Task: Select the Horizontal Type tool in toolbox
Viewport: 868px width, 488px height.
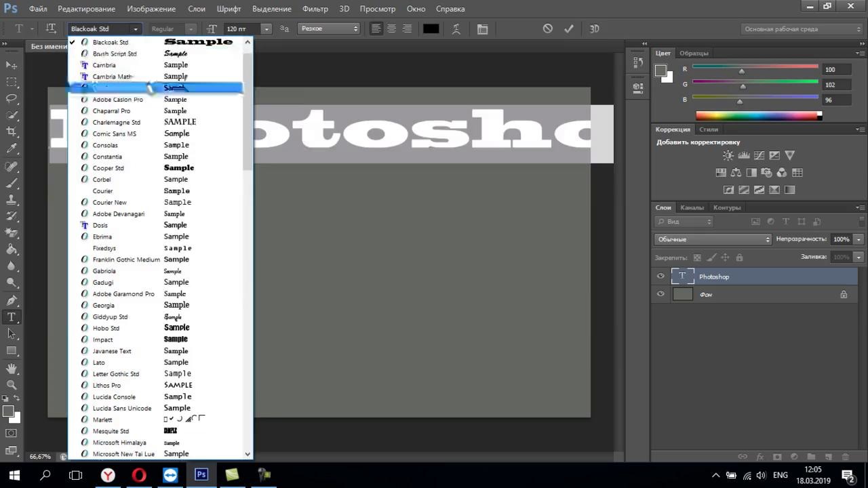Action: point(12,317)
